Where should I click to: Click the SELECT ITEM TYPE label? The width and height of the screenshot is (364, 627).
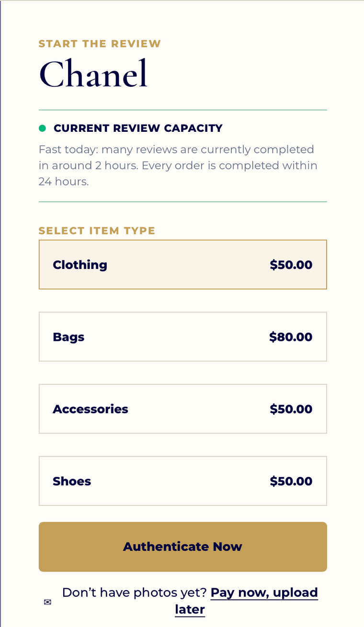[97, 231]
